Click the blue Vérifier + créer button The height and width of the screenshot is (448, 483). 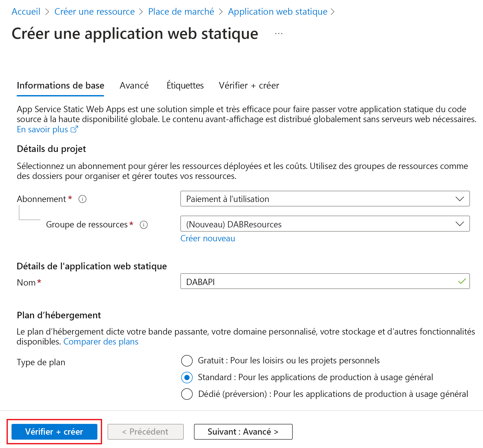(x=54, y=432)
